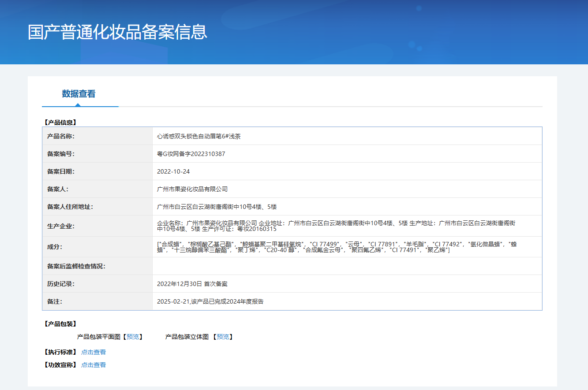Select address 广州市白云区白云湖街唐阁街中10号4楼、5楼
This screenshot has height=390, width=588.
click(217, 207)
